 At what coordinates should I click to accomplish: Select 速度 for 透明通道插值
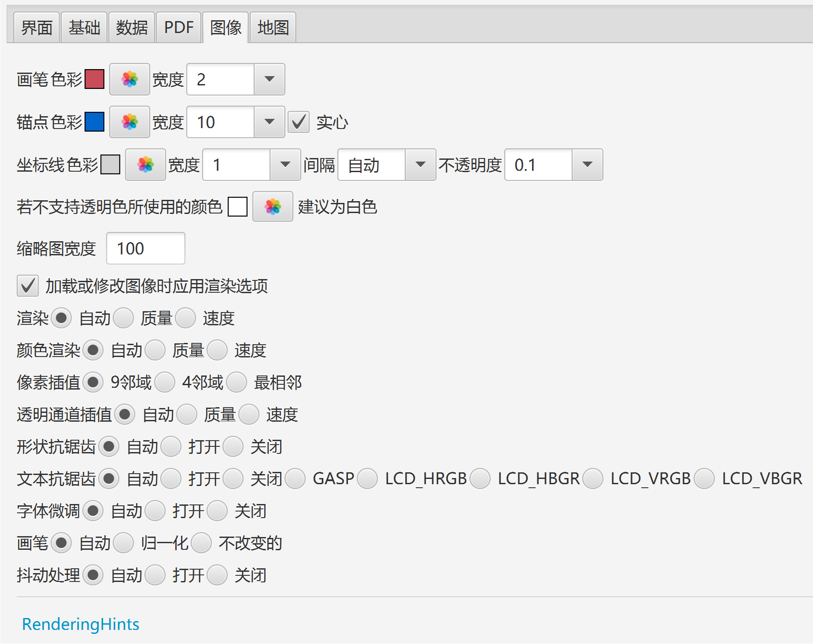tap(249, 414)
